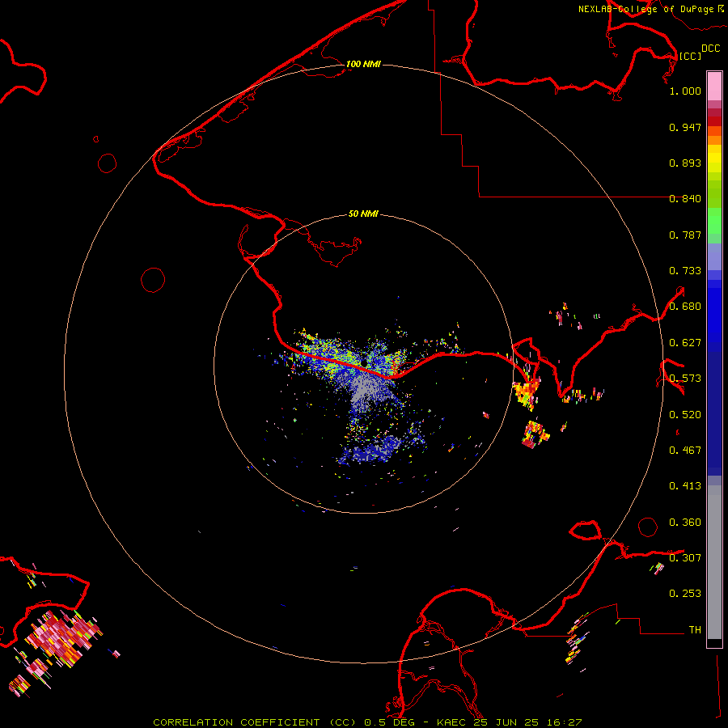Click the 0.573 scale value
This screenshot has height=728, width=728.
685,379
